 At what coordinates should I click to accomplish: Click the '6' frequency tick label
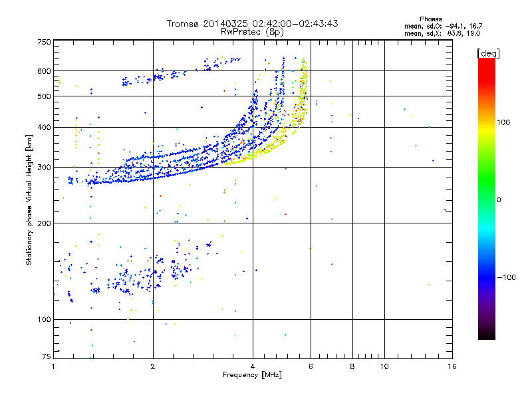[311, 366]
